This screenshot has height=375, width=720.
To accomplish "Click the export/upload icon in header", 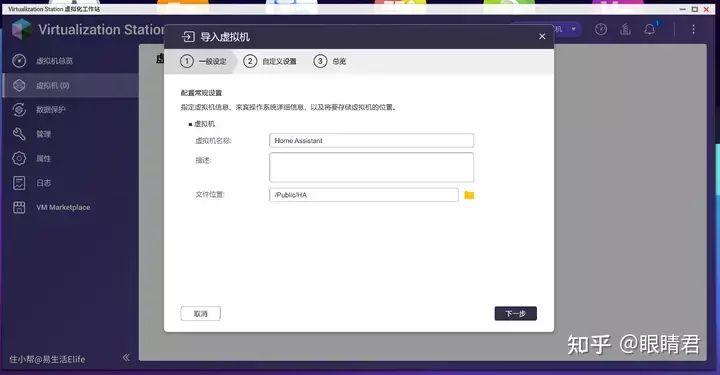I will click(625, 29).
